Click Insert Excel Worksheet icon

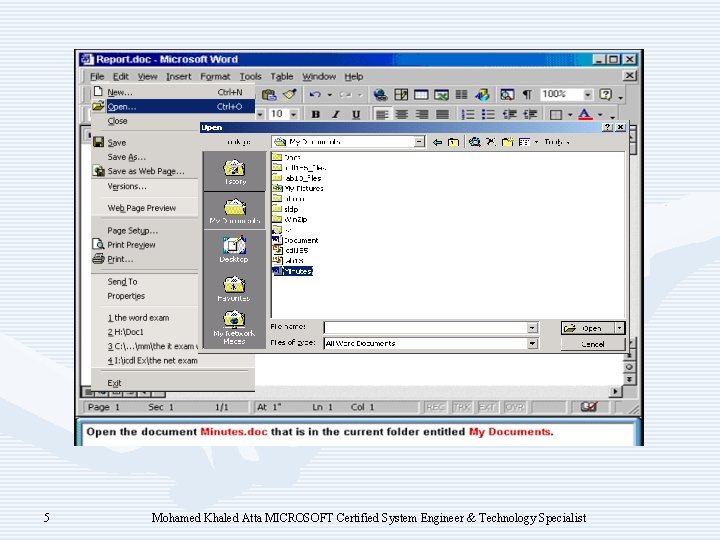[441, 95]
